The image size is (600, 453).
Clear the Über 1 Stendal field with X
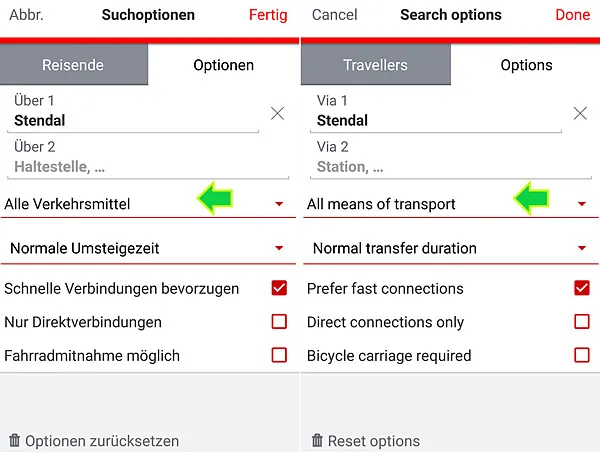pyautogui.click(x=277, y=114)
